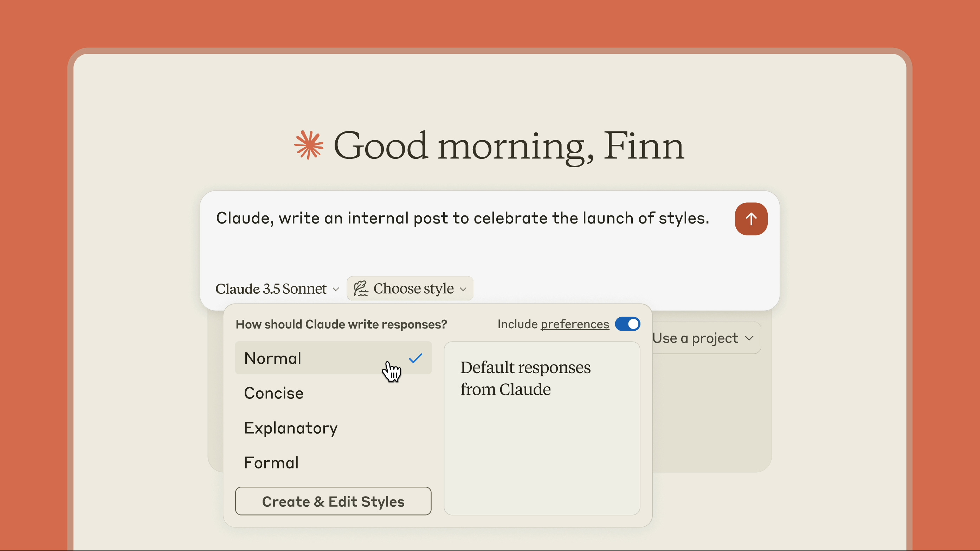Open the Claude 3.5 Sonnet model selector
Screen dimensions: 980x551
coord(277,289)
